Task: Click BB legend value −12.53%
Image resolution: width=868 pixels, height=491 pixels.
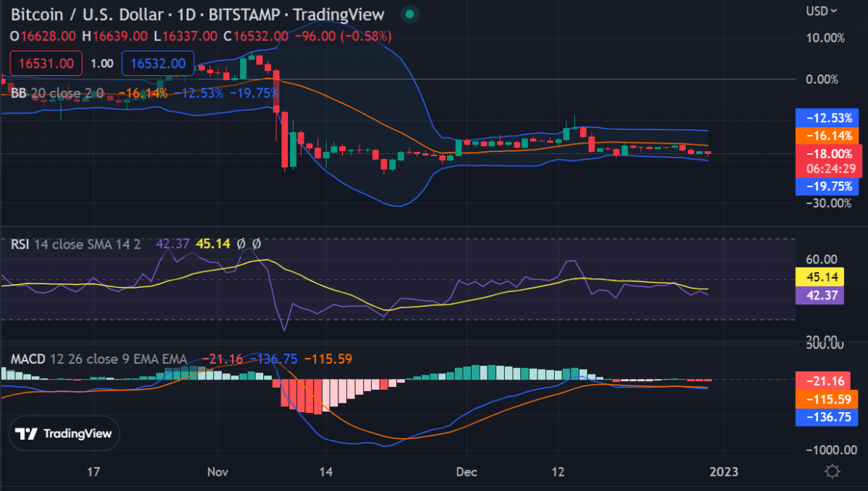Action: tap(200, 93)
